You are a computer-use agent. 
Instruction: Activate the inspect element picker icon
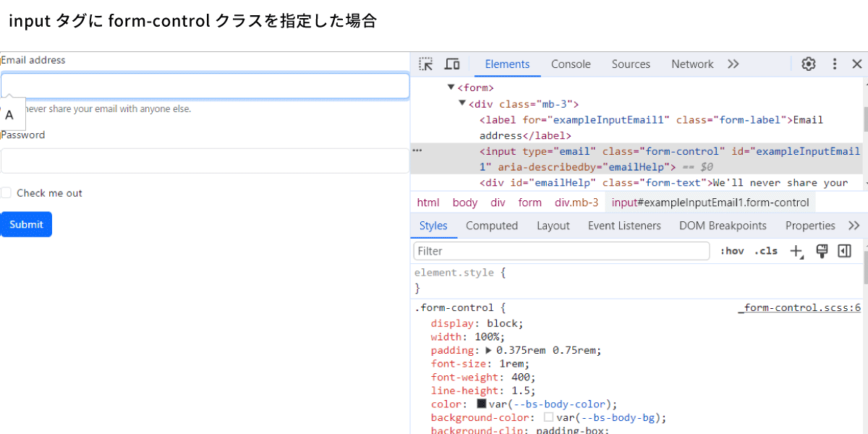(x=426, y=64)
